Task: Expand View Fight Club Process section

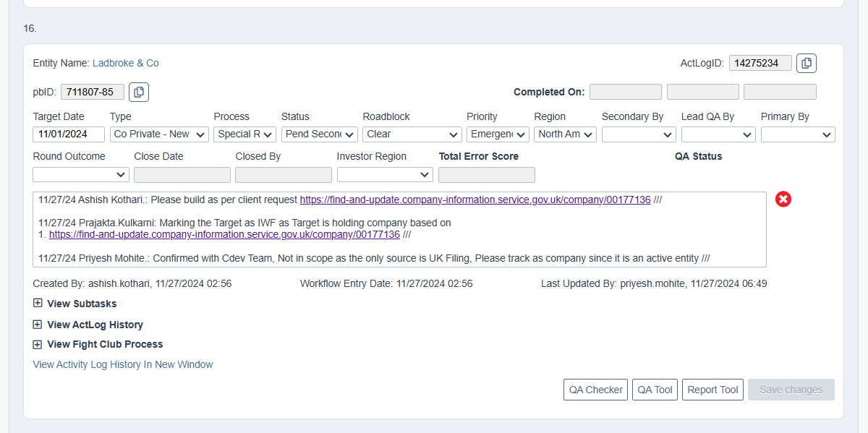Action: (x=38, y=344)
